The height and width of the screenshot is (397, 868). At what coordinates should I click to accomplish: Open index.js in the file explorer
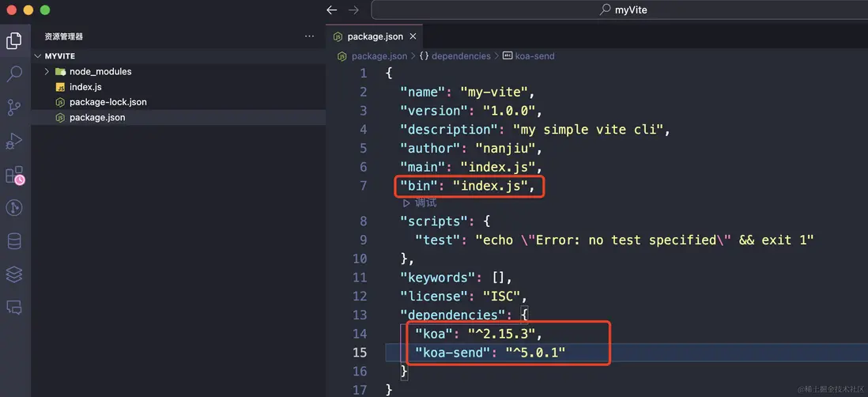point(85,87)
